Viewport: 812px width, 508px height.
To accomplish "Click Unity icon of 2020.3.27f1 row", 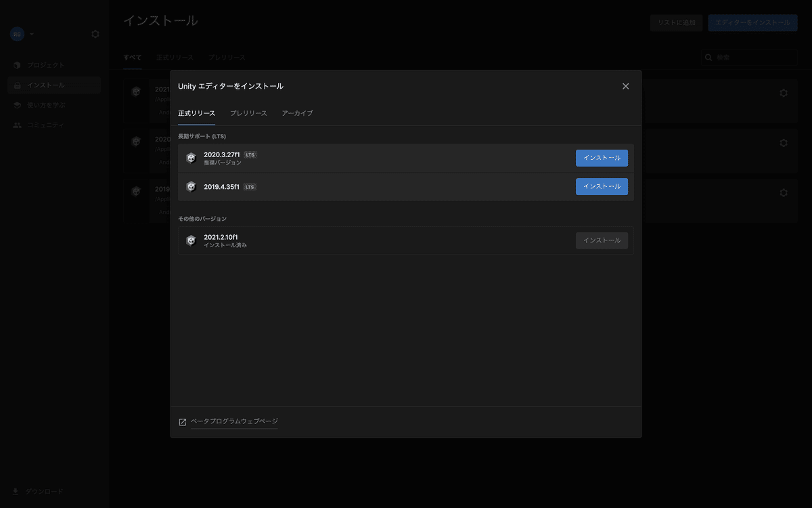I will (191, 158).
